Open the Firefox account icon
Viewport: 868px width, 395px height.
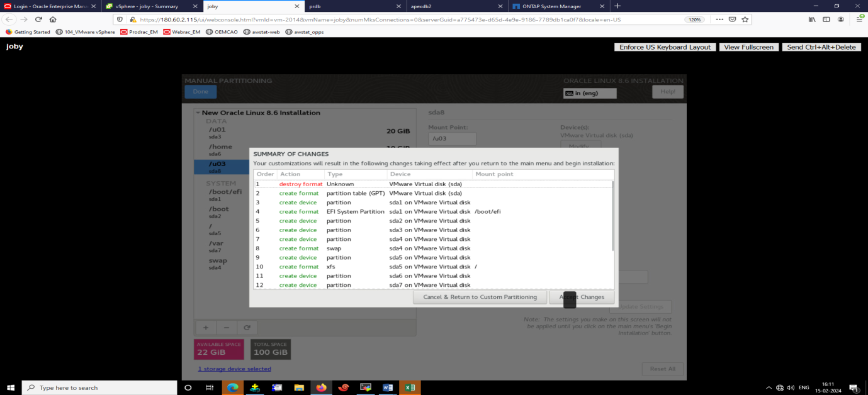[x=841, y=19]
